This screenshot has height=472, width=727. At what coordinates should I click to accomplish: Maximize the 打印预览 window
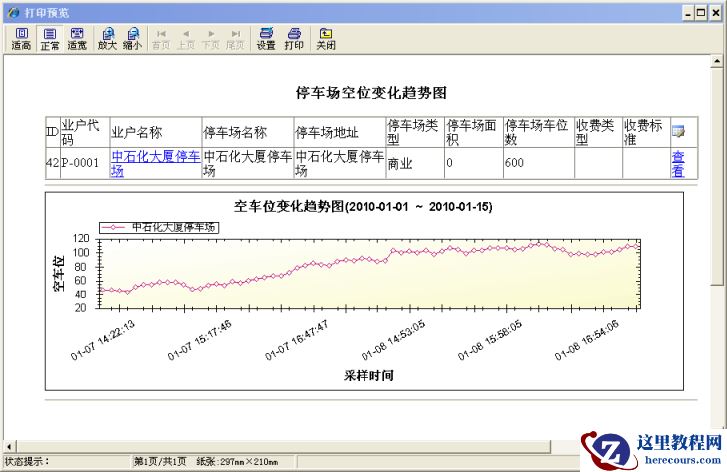click(x=701, y=13)
